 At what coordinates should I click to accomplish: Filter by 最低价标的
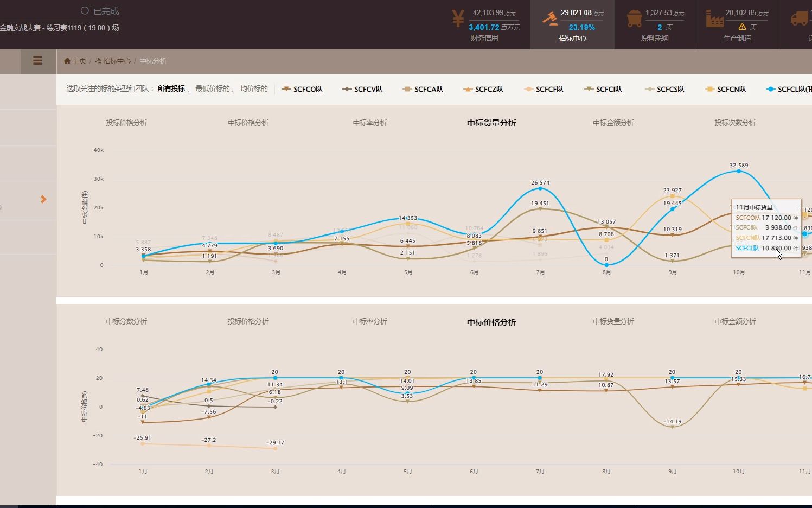[213, 88]
